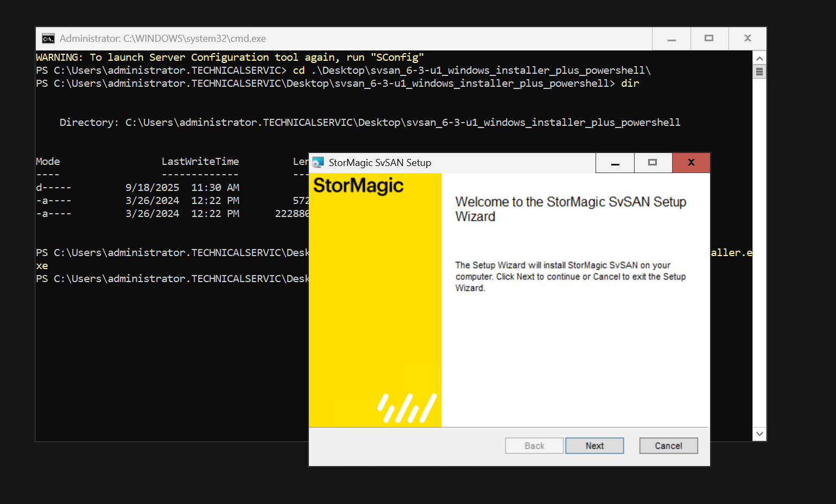Click the StorMagic SvSAN Setup title icon
This screenshot has width=836, height=504.
click(318, 162)
